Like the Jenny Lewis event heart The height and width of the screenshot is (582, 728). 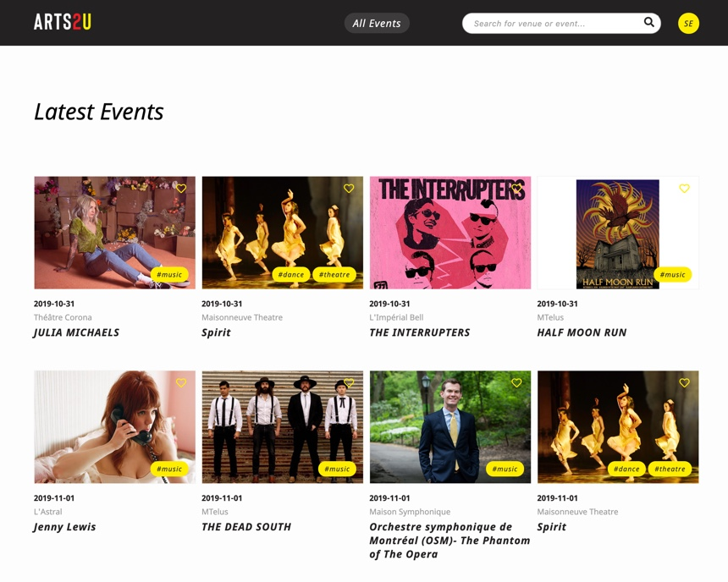[181, 382]
